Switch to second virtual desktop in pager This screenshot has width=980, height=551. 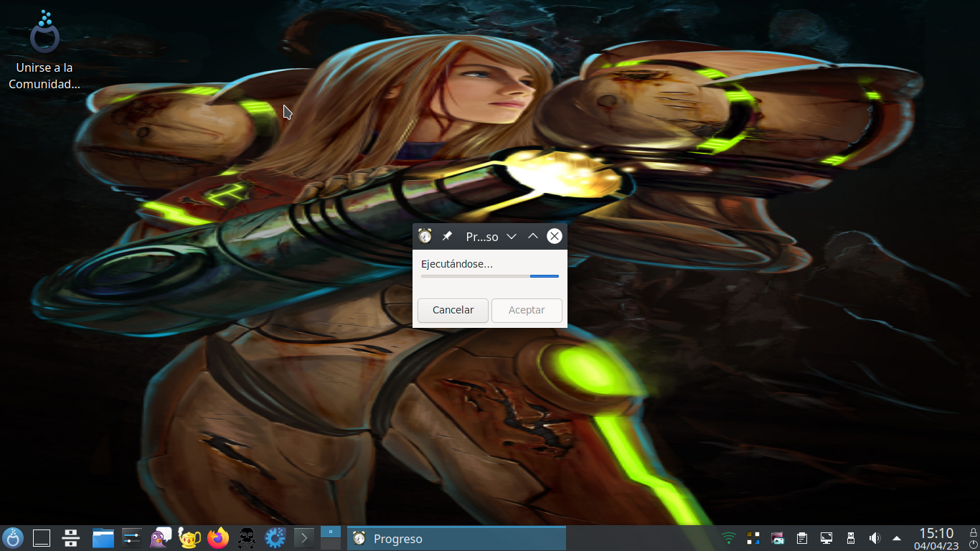331,544
